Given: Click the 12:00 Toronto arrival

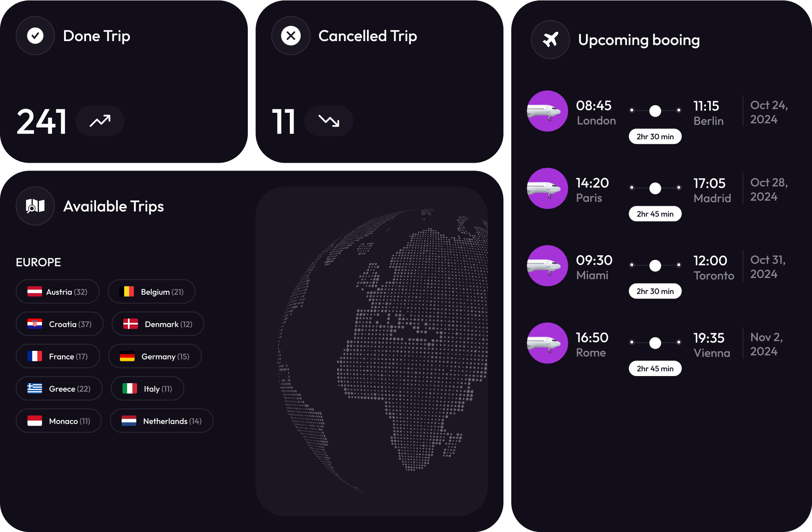Looking at the screenshot, I should [713, 268].
